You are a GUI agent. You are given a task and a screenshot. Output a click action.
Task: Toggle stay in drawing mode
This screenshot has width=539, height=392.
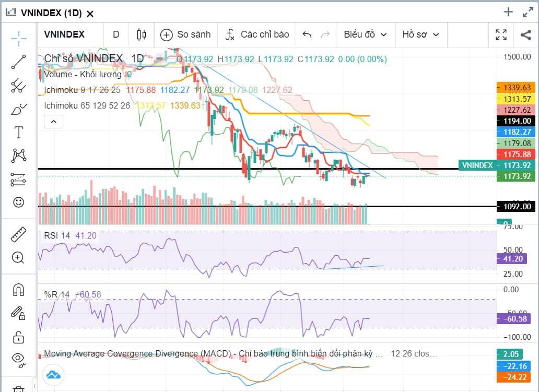click(x=19, y=313)
